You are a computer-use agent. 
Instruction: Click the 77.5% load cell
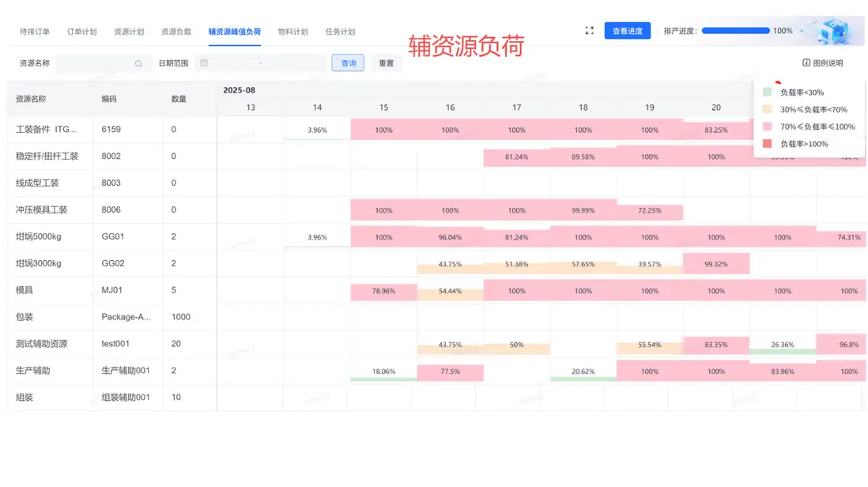[450, 372]
